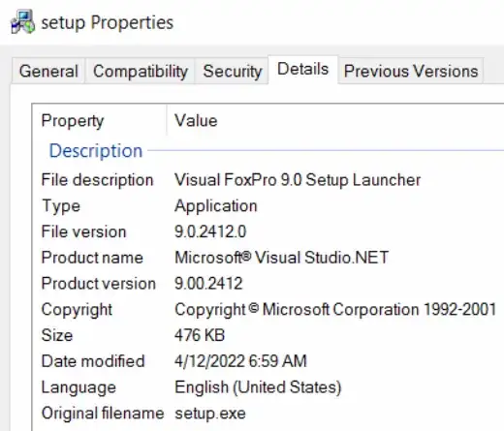This screenshot has width=504, height=431.
Task: Select the Type property label
Action: [61, 206]
